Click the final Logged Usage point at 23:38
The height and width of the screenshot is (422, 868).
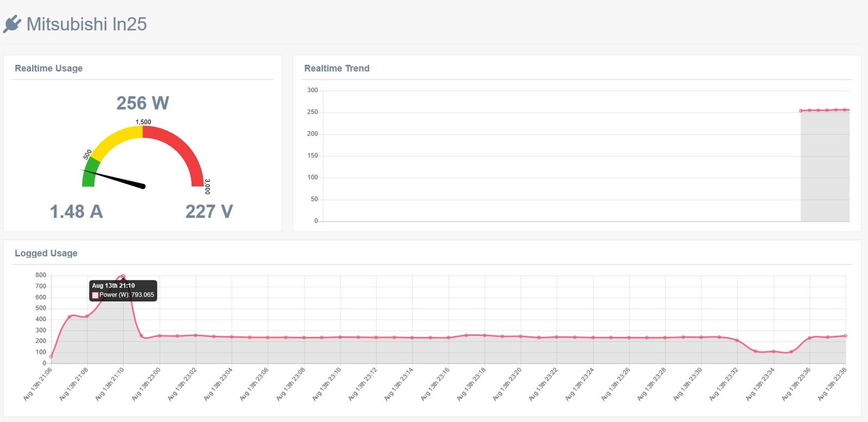click(x=846, y=336)
